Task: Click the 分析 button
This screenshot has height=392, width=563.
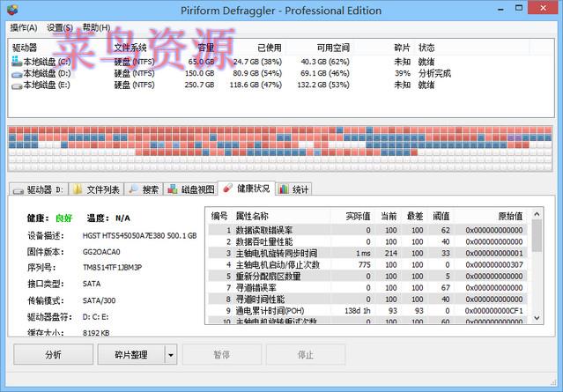Action: (53, 355)
